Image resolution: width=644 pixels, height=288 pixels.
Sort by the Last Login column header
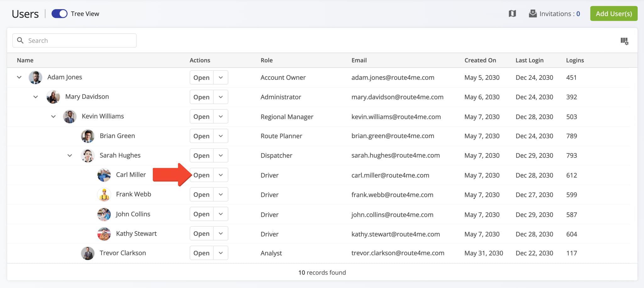pyautogui.click(x=529, y=60)
